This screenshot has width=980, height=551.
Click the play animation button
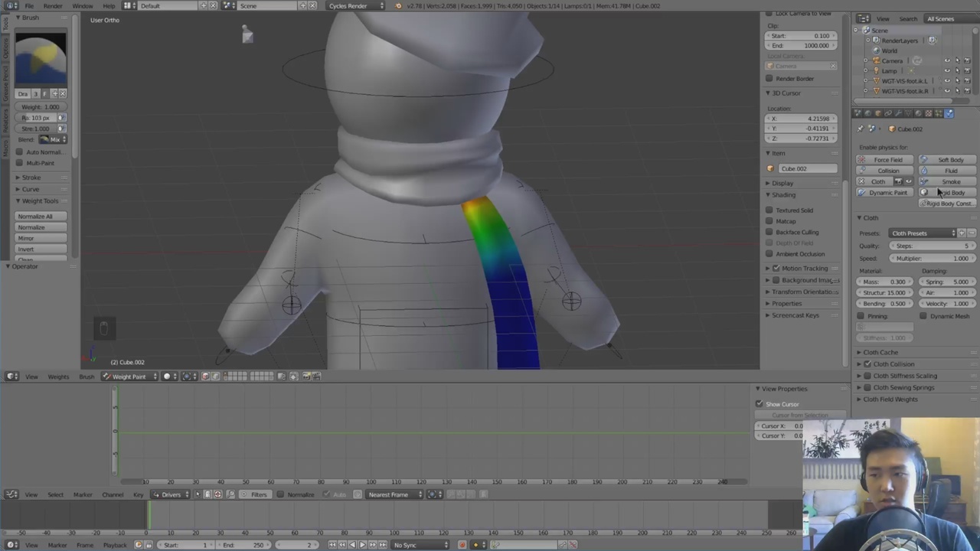click(x=362, y=545)
